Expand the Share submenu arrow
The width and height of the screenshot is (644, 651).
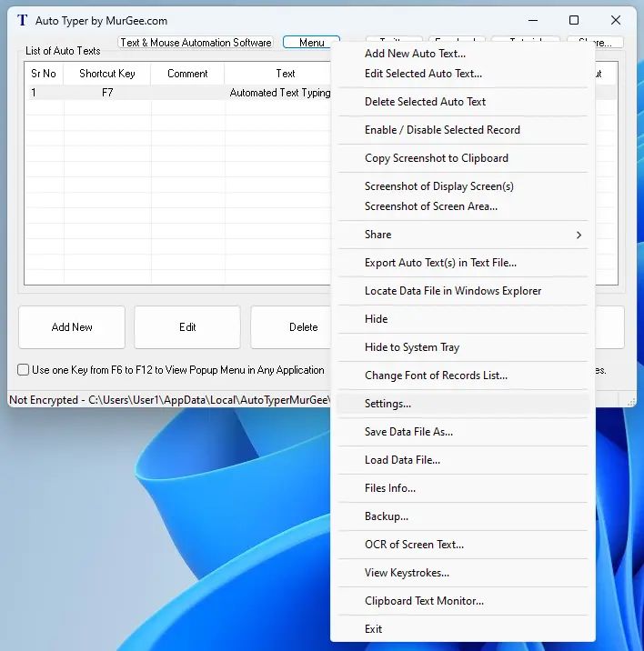pos(579,235)
